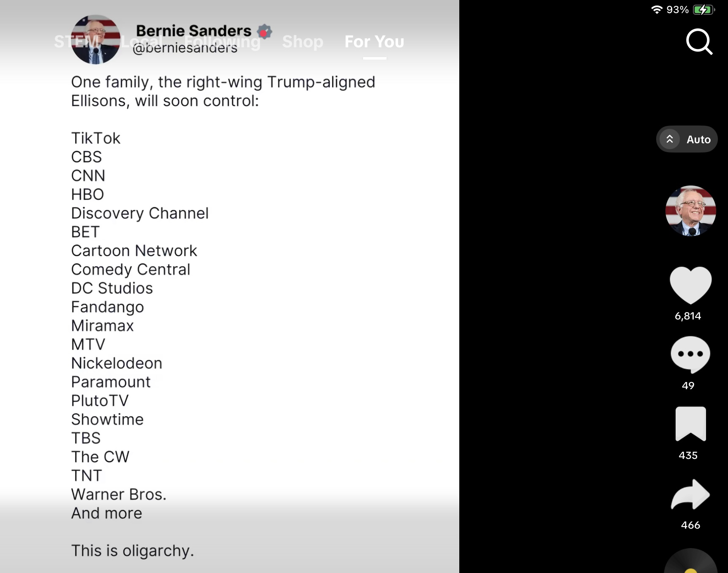
Task: Open creator profile avatar in sidebar
Action: coord(690,210)
